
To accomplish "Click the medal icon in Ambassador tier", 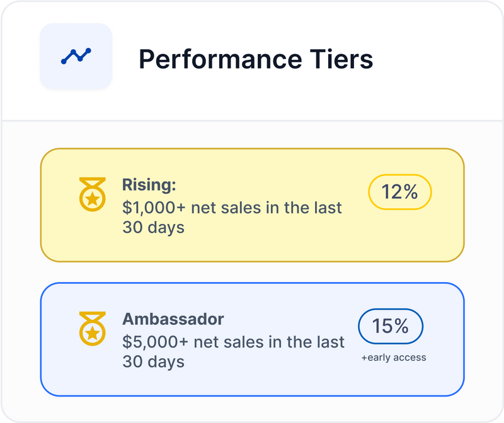I will click(x=92, y=327).
